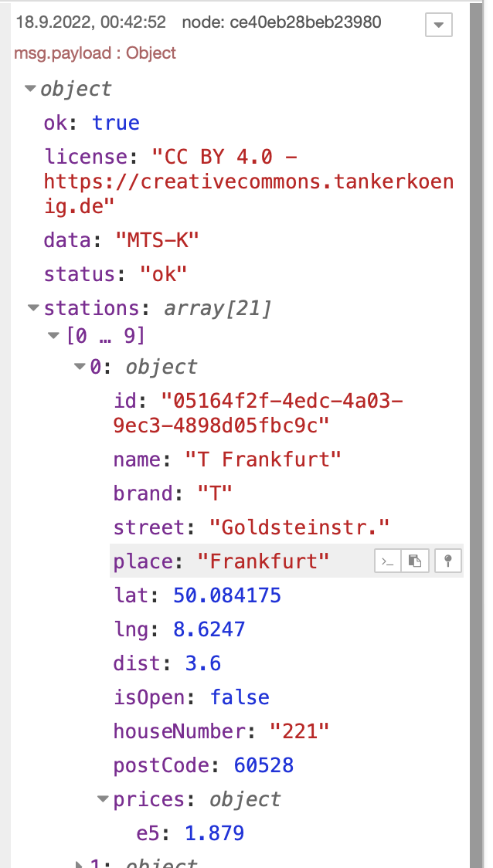Collapse station 0 object
The image size is (493, 868).
click(80, 367)
